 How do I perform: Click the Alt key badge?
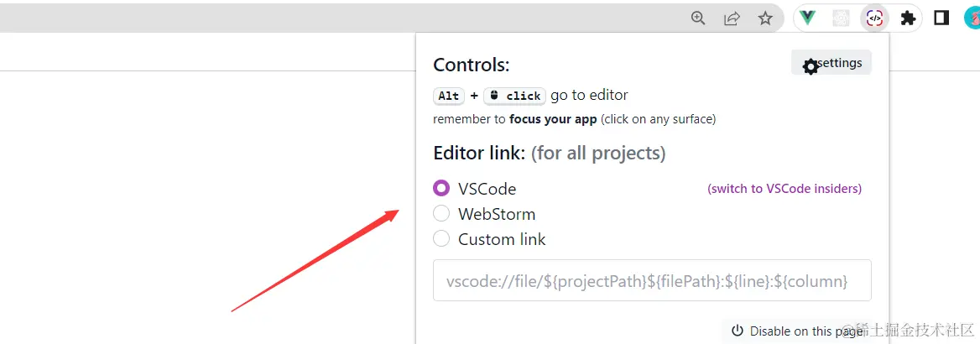449,96
